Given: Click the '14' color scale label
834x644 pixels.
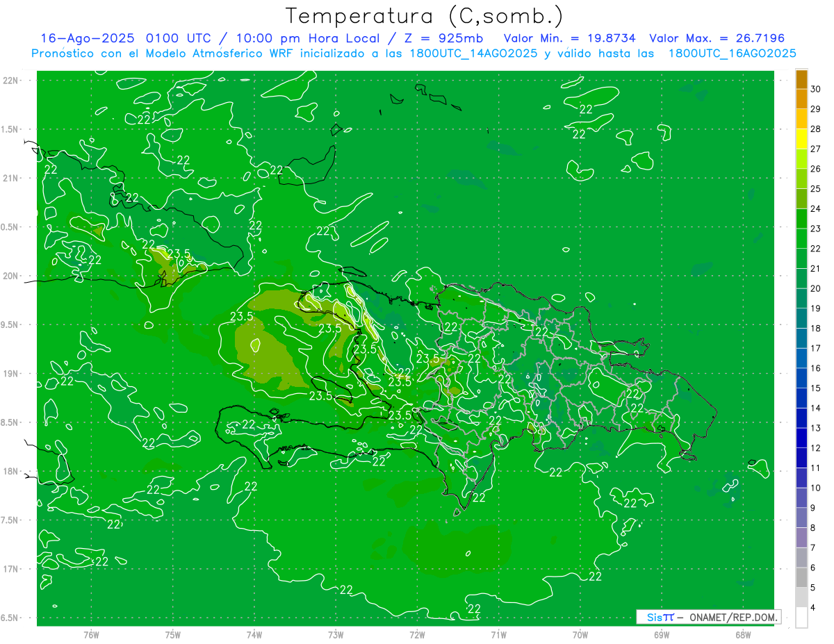Looking at the screenshot, I should pyautogui.click(x=815, y=408).
